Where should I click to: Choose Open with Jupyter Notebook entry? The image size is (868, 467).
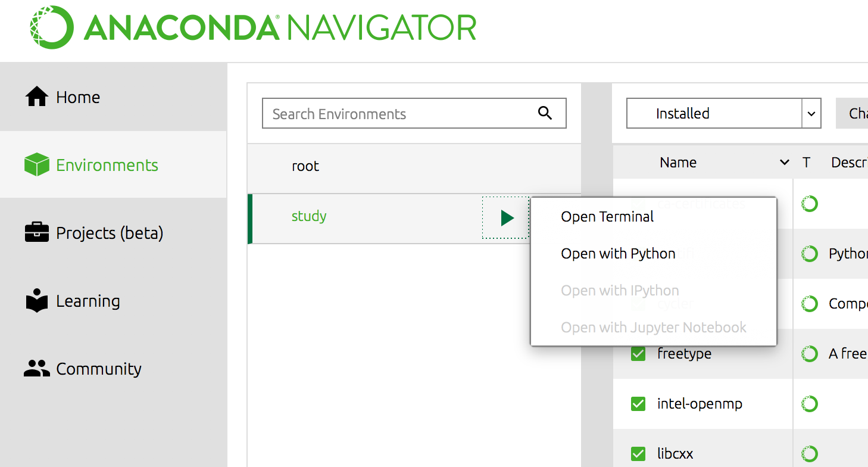point(654,328)
